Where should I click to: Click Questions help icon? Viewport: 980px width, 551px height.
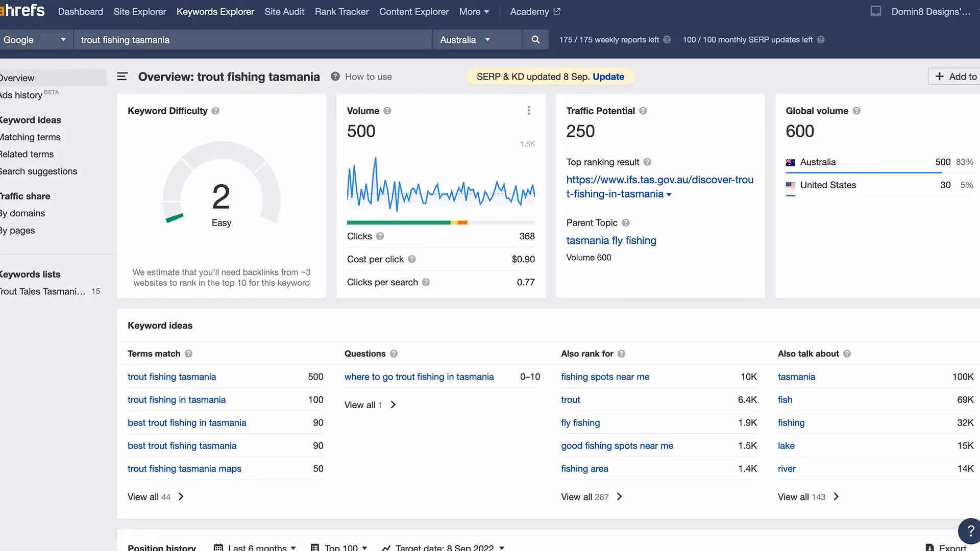[x=394, y=354]
